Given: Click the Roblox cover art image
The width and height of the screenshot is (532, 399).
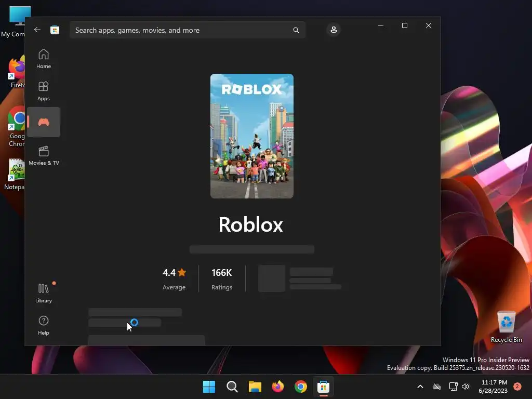Looking at the screenshot, I should point(252,136).
